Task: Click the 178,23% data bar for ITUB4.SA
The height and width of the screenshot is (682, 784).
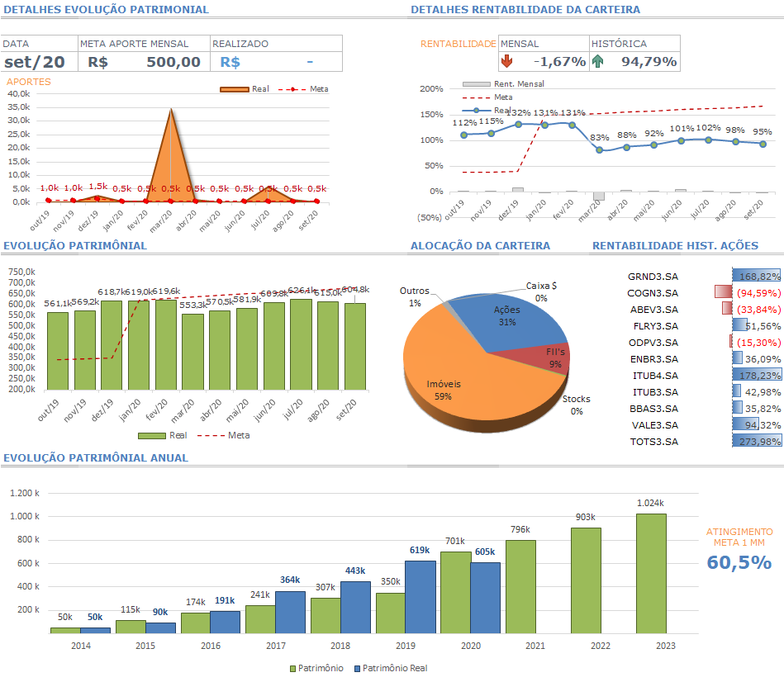Action: pyautogui.click(x=757, y=375)
